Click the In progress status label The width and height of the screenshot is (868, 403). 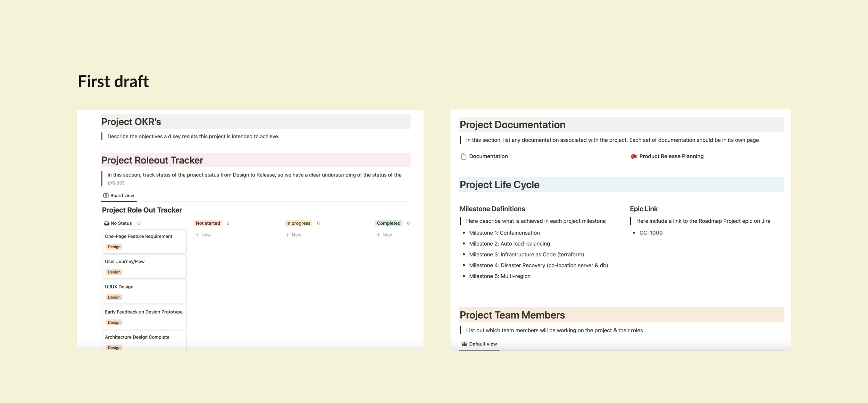(x=298, y=223)
